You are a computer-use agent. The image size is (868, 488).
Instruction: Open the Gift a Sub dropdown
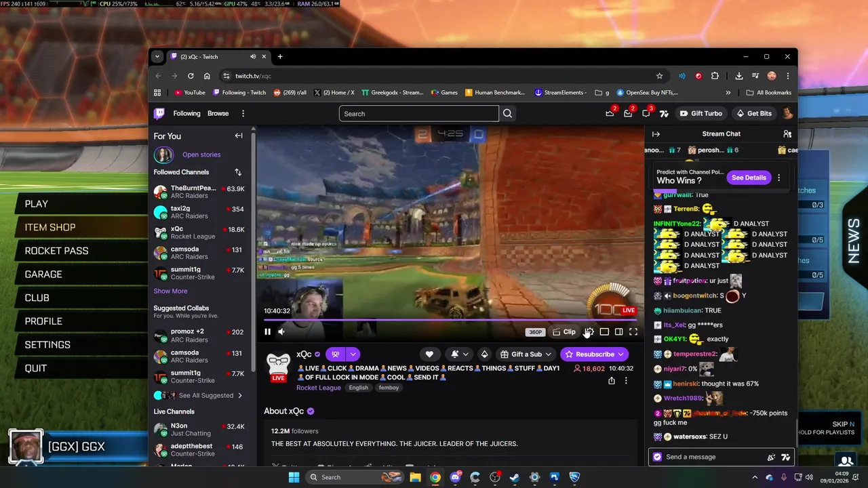[526, 354]
